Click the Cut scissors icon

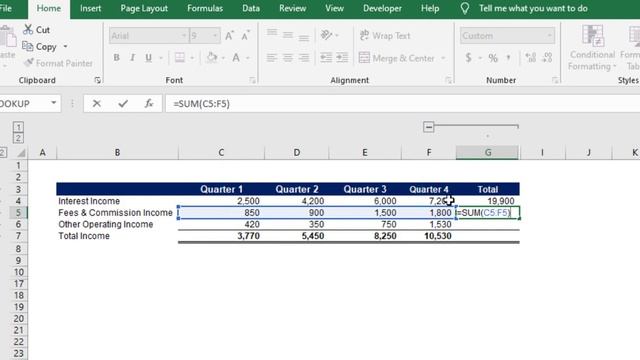(x=28, y=29)
